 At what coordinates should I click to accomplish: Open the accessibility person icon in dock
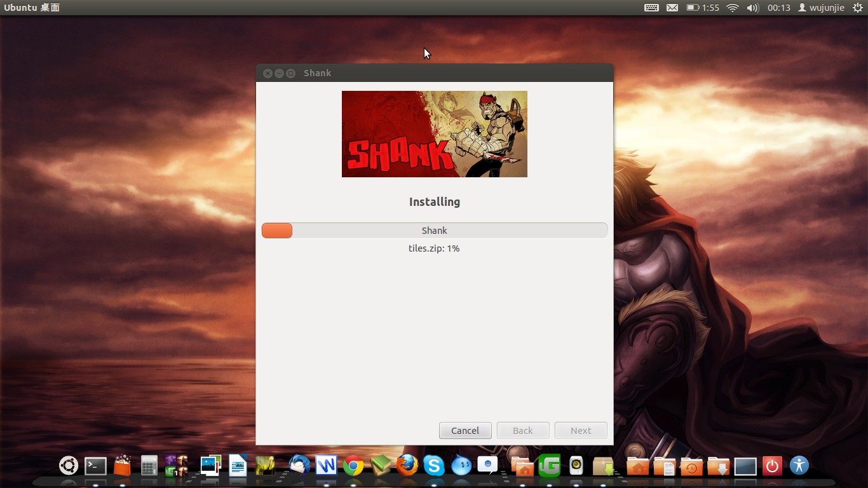tap(799, 466)
